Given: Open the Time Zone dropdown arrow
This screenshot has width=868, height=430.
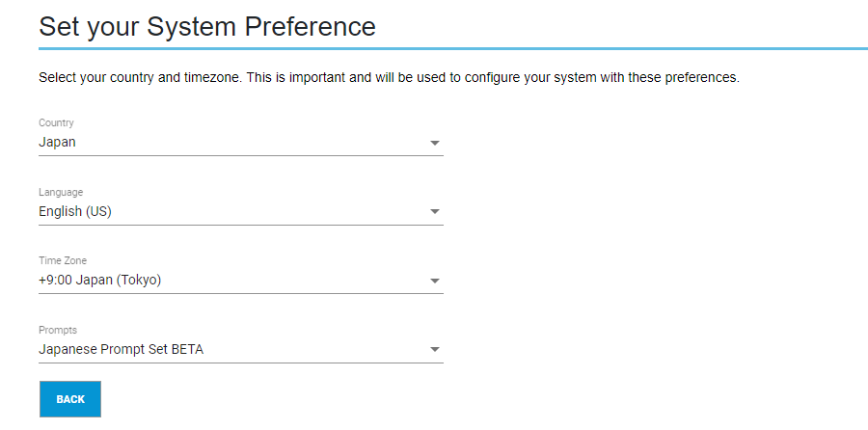Looking at the screenshot, I should click(x=434, y=282).
